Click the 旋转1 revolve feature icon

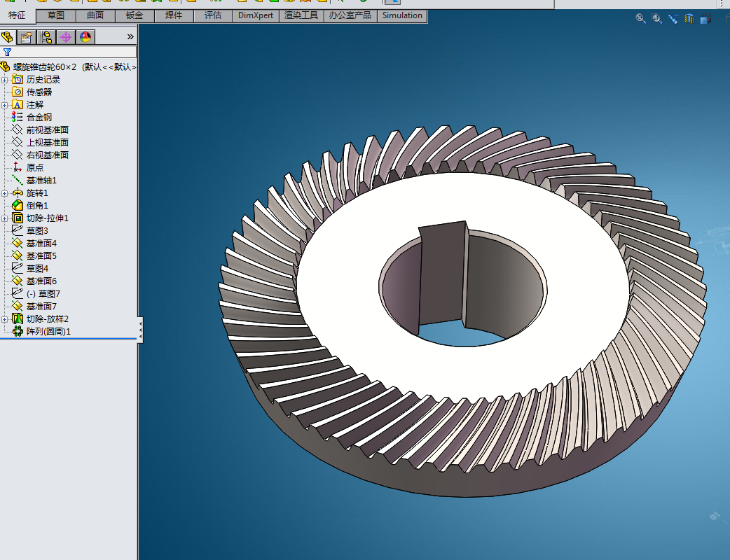18,192
